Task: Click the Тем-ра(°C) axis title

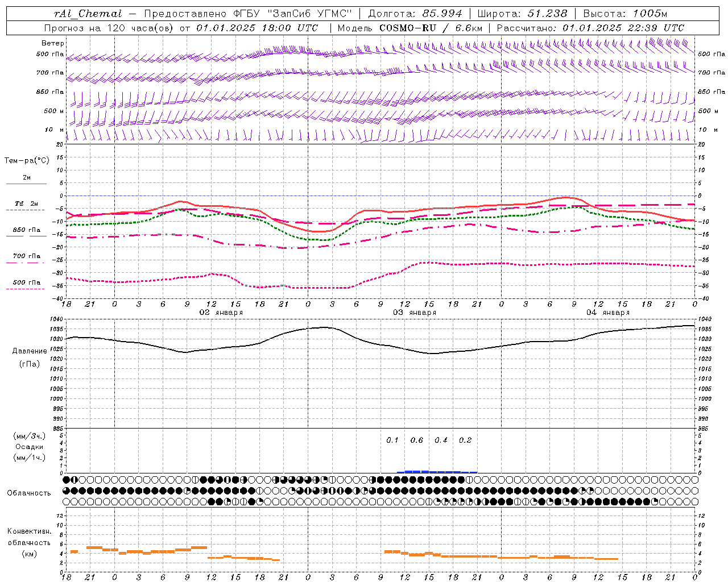Action: (27, 161)
